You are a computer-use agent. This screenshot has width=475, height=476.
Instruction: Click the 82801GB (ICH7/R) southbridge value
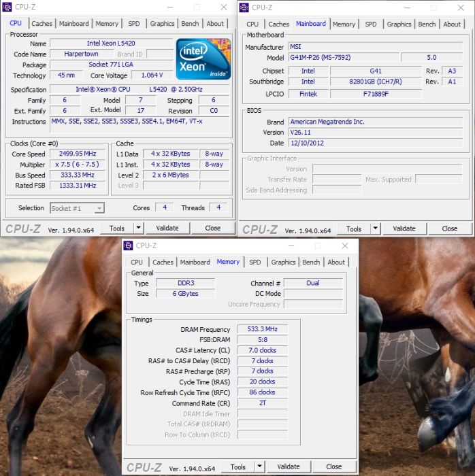(x=376, y=82)
